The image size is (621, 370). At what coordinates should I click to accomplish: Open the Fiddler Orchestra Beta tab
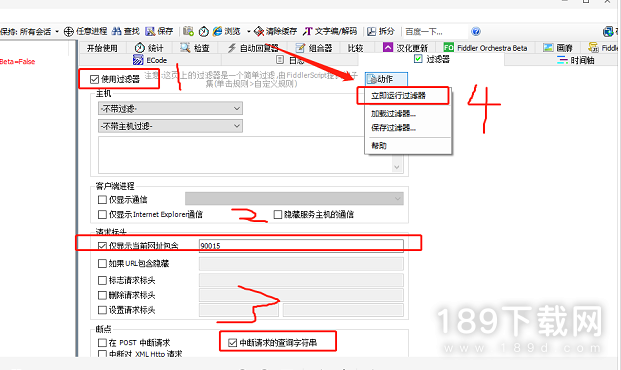[486, 48]
